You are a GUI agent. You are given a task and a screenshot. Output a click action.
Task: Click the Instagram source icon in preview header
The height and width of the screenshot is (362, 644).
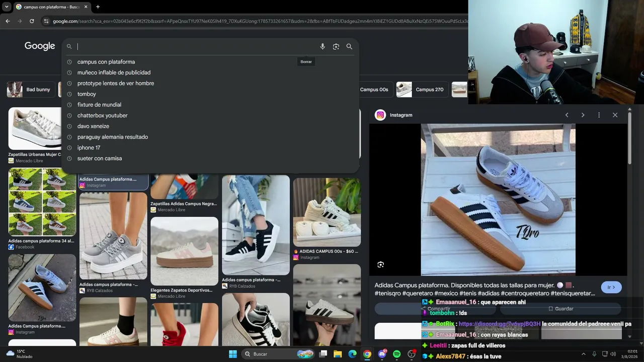coord(380,115)
